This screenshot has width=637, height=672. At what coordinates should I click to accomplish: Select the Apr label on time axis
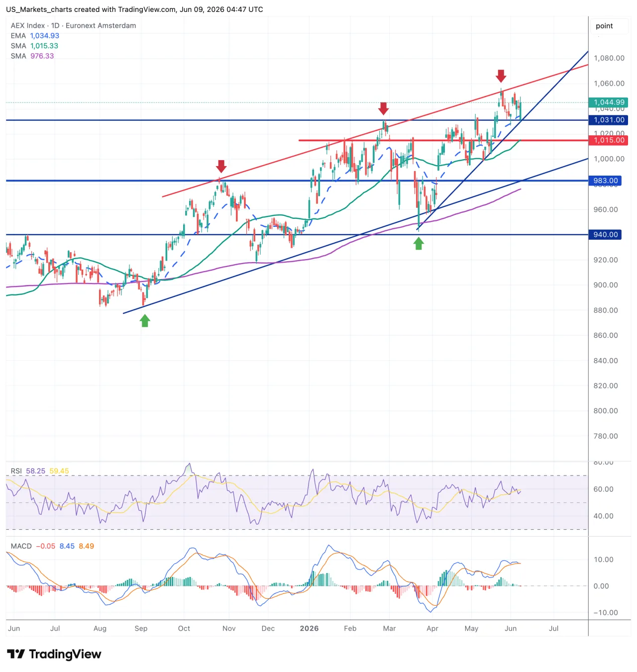432,629
